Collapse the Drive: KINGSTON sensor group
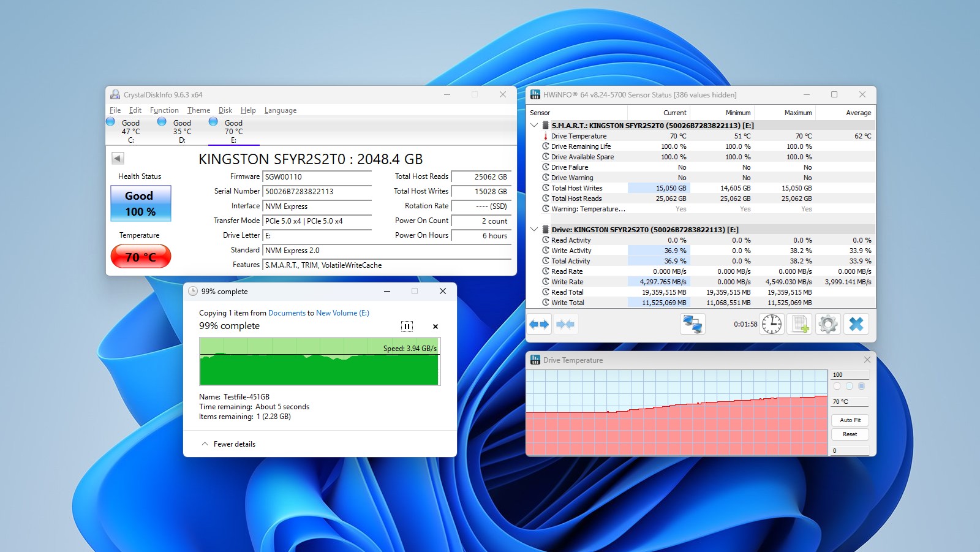The image size is (980, 552). pos(534,229)
